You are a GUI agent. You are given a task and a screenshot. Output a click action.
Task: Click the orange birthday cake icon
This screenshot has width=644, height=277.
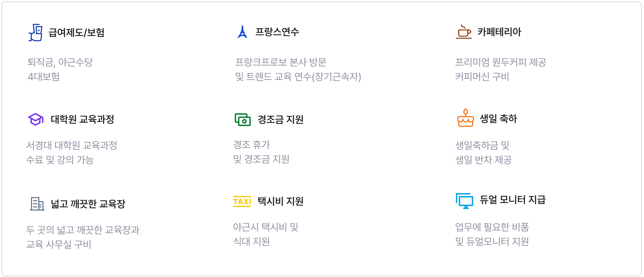click(465, 118)
